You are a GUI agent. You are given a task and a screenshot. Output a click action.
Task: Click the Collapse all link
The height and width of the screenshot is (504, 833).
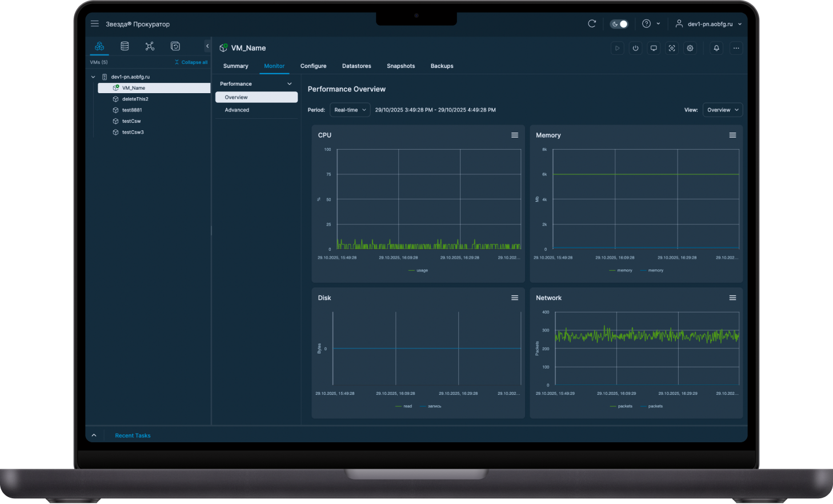coord(191,62)
